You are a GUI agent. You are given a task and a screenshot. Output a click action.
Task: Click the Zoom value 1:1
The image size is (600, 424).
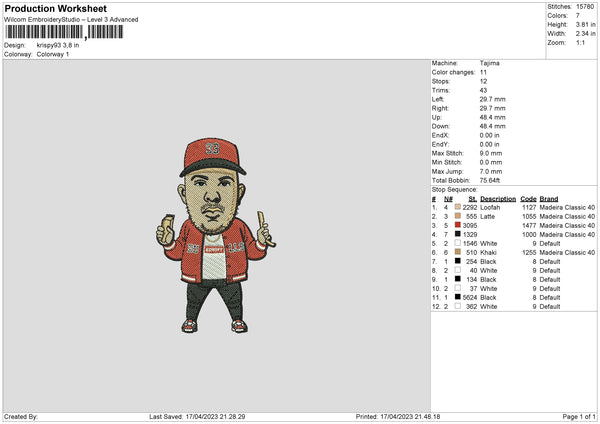click(x=580, y=42)
